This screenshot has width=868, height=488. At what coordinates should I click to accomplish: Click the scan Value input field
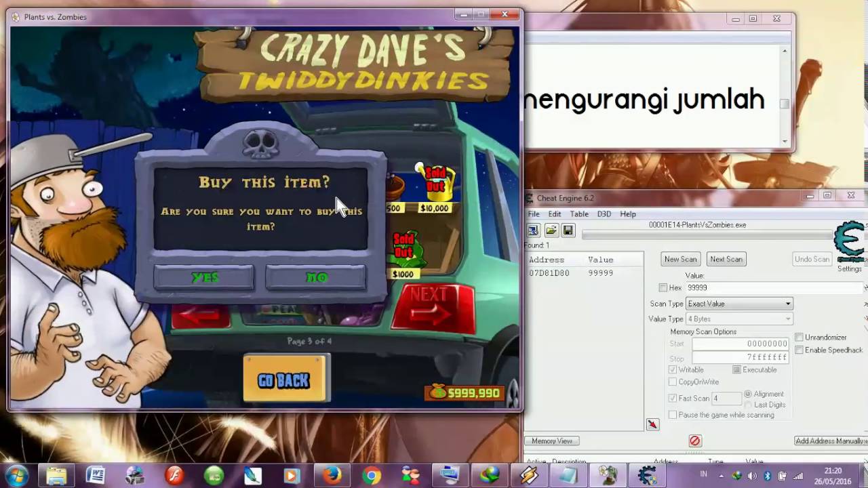773,288
